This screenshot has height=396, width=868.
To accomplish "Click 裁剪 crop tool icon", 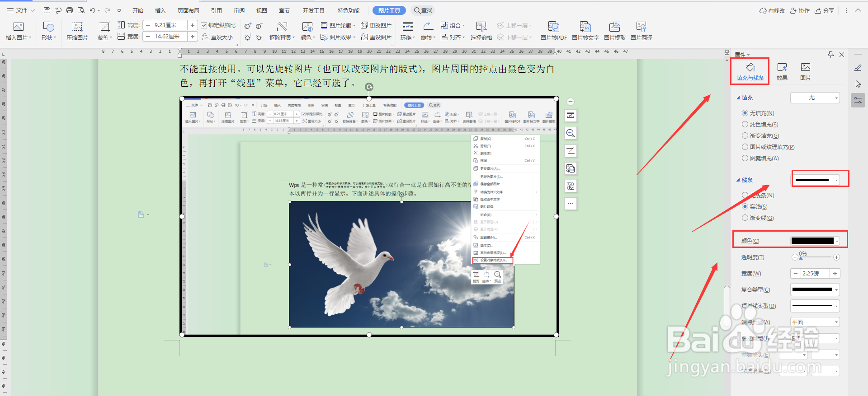I will click(104, 27).
